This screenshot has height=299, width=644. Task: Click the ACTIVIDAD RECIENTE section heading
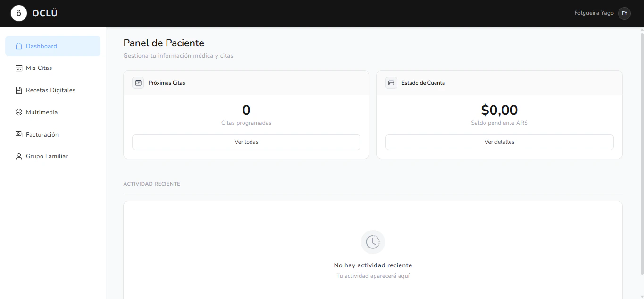click(151, 184)
